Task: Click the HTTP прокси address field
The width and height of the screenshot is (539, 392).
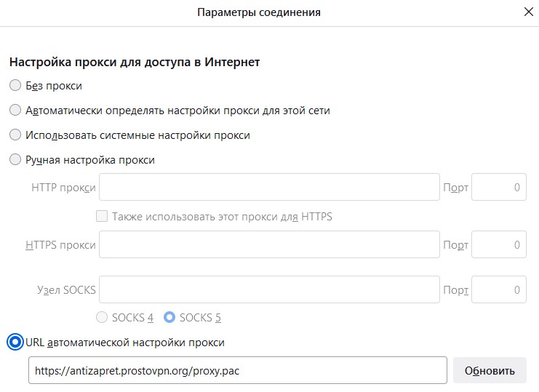Action: click(x=269, y=187)
